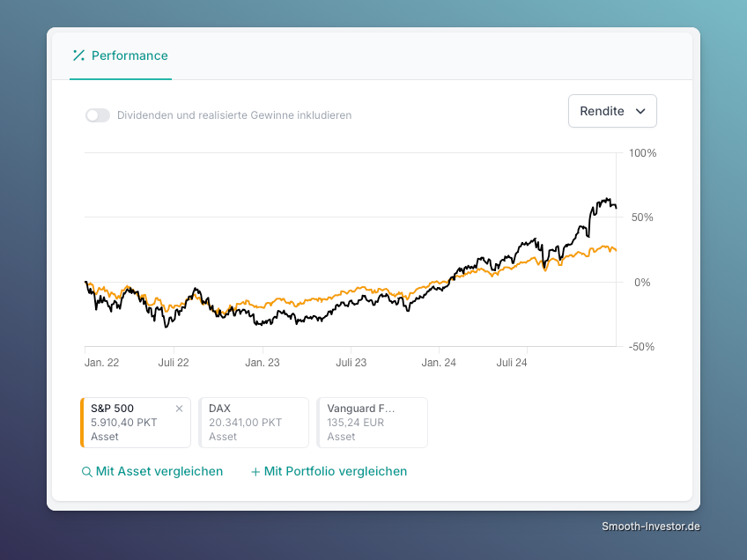
Task: Switch to the Performance tab
Action: [121, 55]
